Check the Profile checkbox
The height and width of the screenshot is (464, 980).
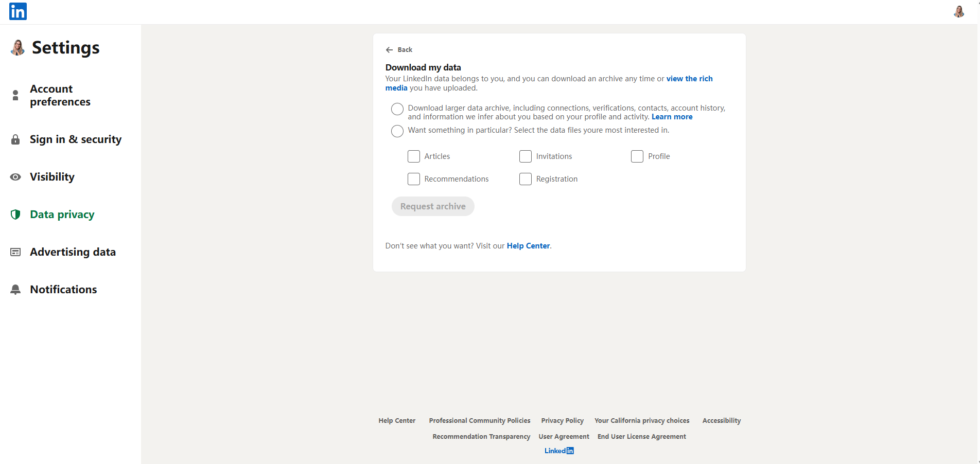(x=637, y=156)
